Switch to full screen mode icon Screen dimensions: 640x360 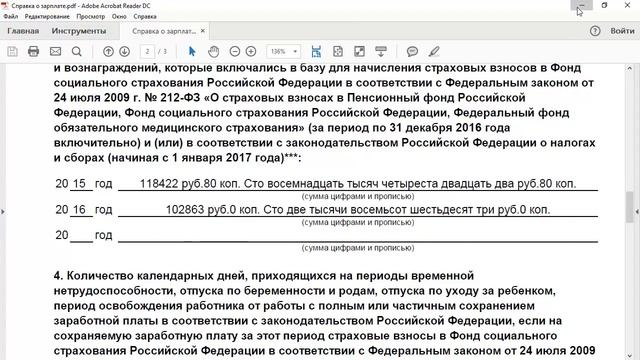(360, 51)
